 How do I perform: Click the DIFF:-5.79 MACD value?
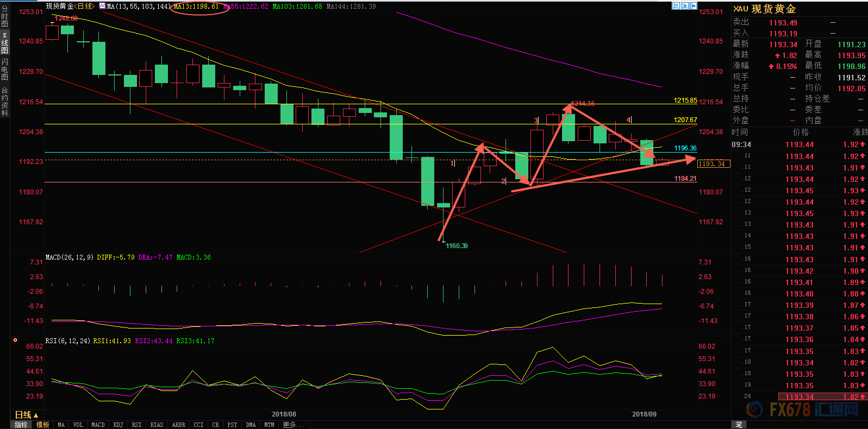pyautogui.click(x=116, y=257)
